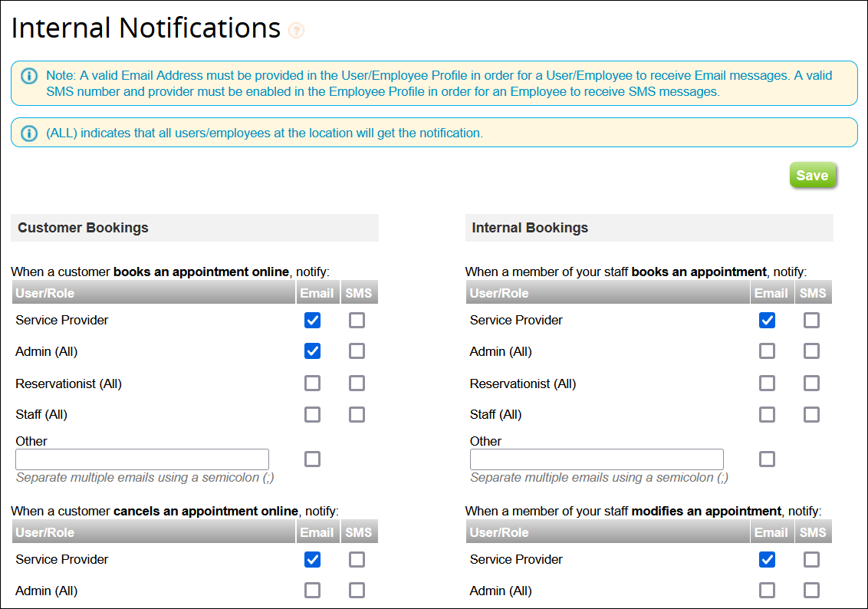Image resolution: width=868 pixels, height=609 pixels.
Task: Click the info icon on the Email Address note
Action: pos(29,75)
